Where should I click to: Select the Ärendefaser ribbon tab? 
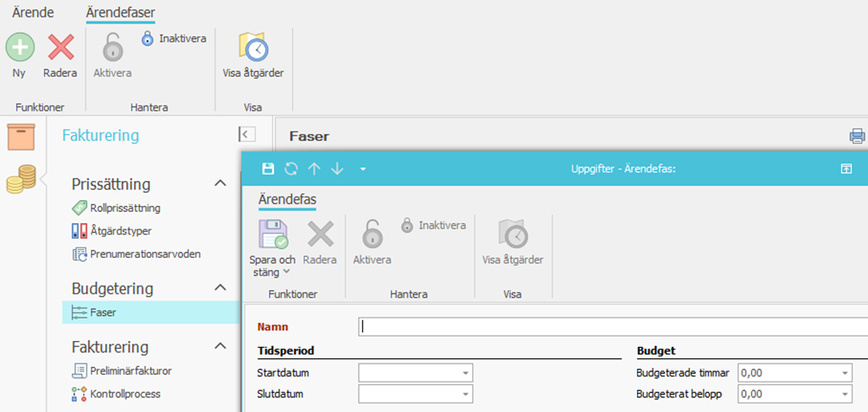[x=120, y=13]
